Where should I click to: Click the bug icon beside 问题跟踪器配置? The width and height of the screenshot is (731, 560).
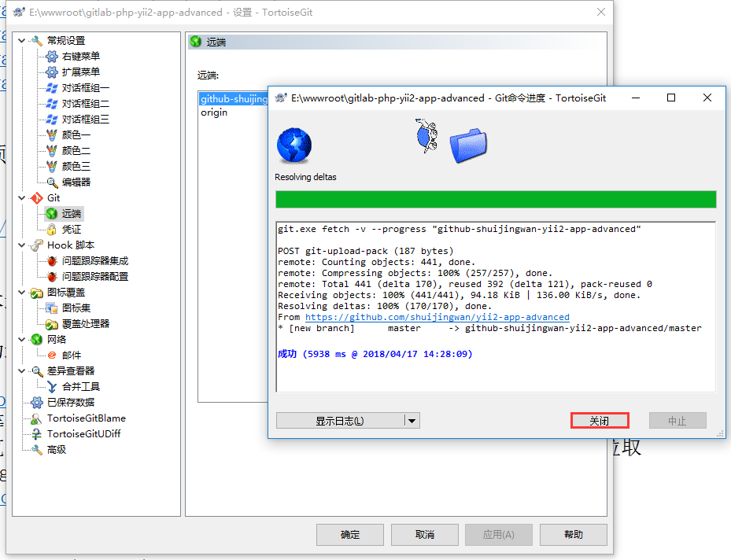point(52,277)
